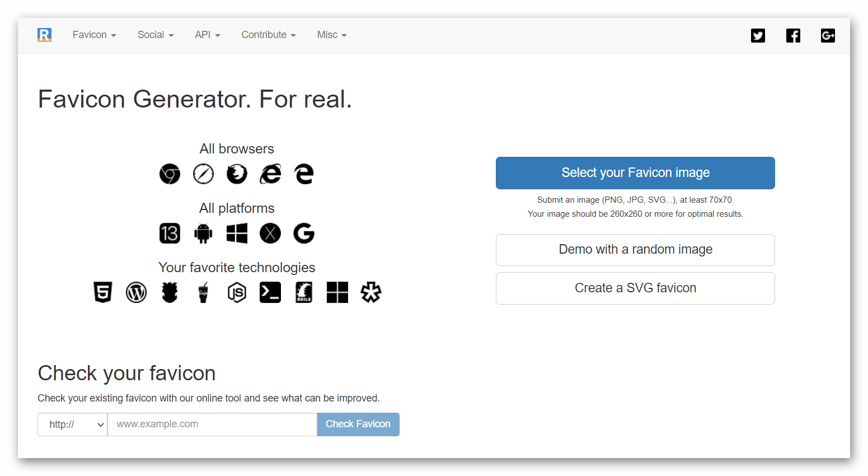Click the Google G icon
This screenshot has width=868, height=476.
tap(304, 233)
